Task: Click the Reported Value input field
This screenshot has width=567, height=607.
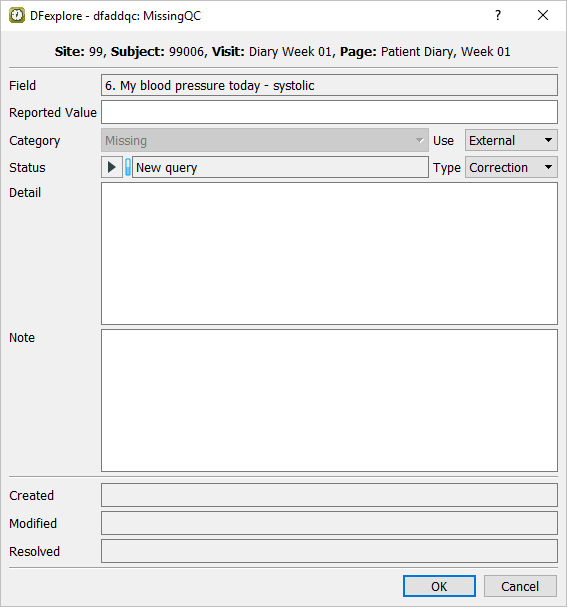Action: pyautogui.click(x=329, y=112)
